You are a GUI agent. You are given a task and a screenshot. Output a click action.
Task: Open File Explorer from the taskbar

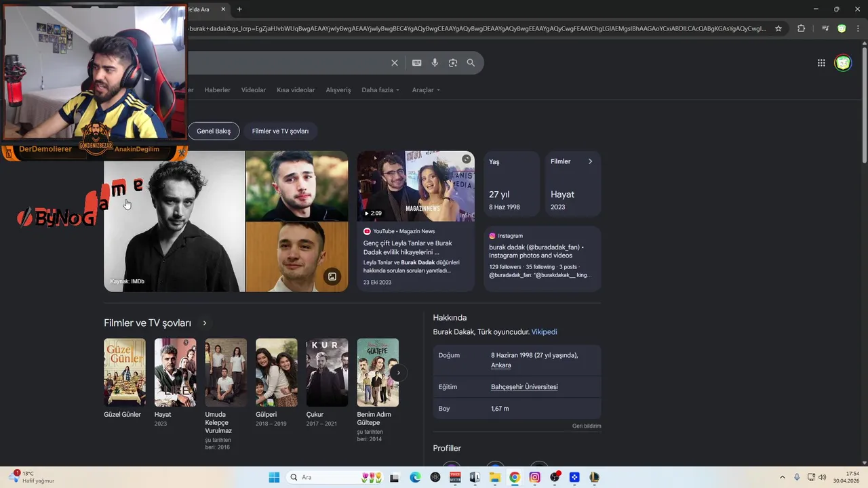[495, 477]
